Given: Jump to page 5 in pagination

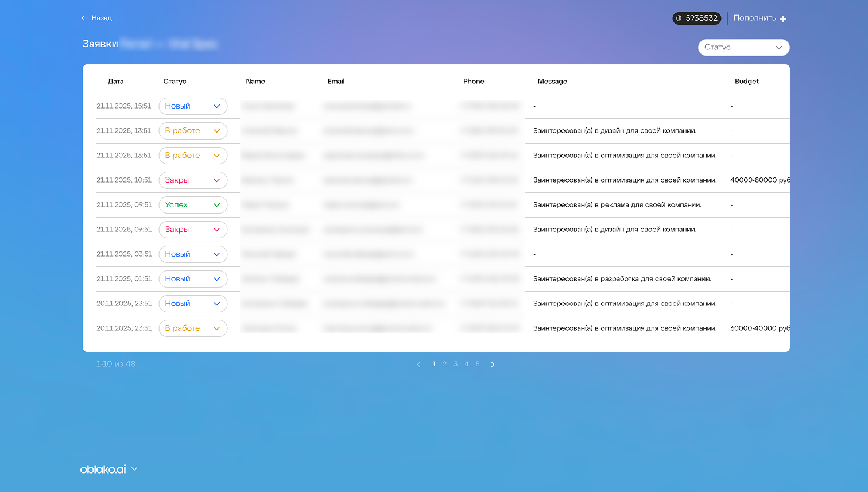Looking at the screenshot, I should pos(478,364).
